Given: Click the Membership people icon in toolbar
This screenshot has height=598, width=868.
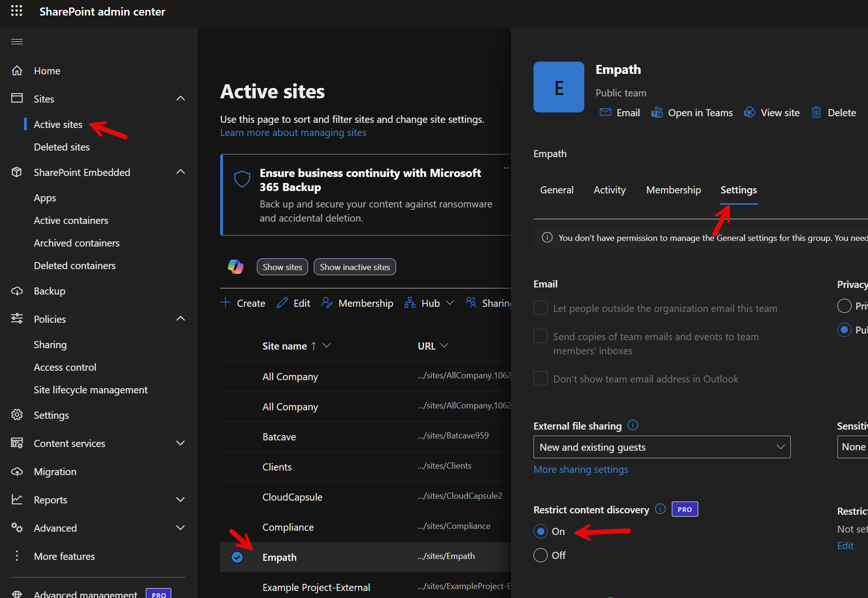Looking at the screenshot, I should tap(327, 303).
